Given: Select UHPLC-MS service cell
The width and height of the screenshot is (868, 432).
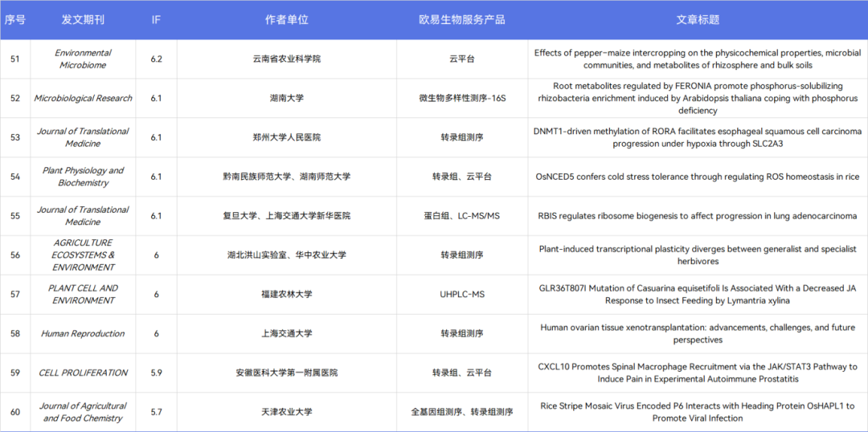Looking at the screenshot, I should click(461, 294).
